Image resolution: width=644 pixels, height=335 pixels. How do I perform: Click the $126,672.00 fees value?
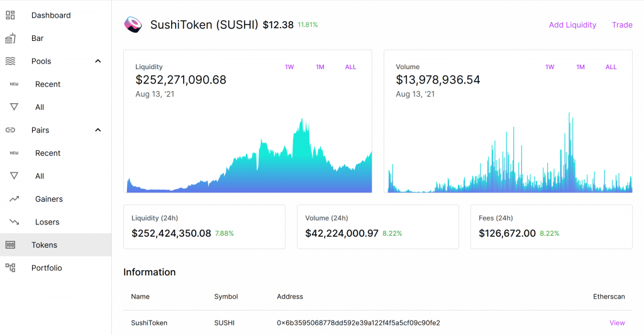click(508, 233)
